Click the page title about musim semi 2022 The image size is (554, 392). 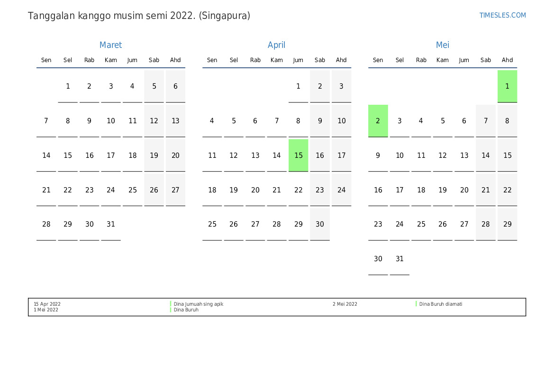(x=139, y=16)
